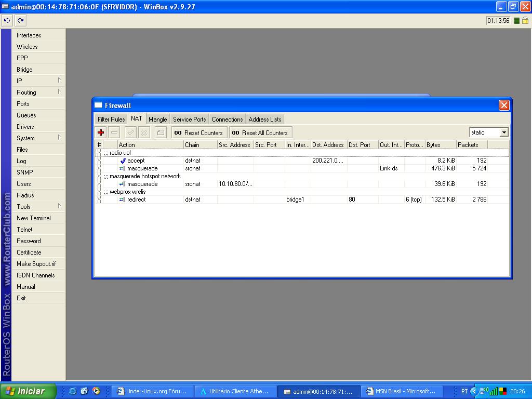The image size is (532, 399).
Task: Click the 6 (tcp) protocol cell
Action: pyautogui.click(x=415, y=200)
